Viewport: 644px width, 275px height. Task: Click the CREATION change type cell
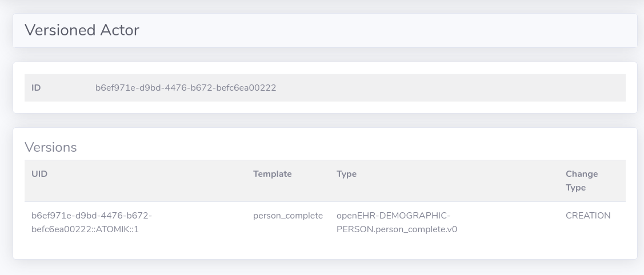pyautogui.click(x=588, y=216)
